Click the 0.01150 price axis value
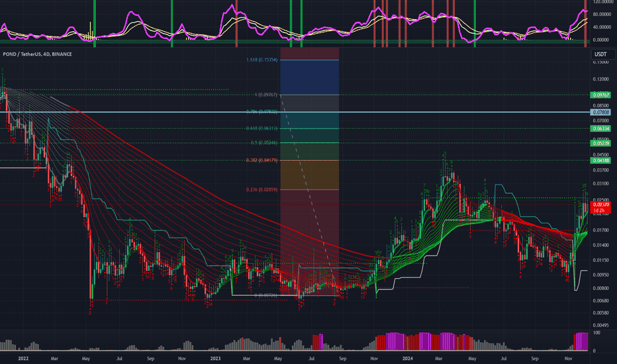 coord(600,259)
